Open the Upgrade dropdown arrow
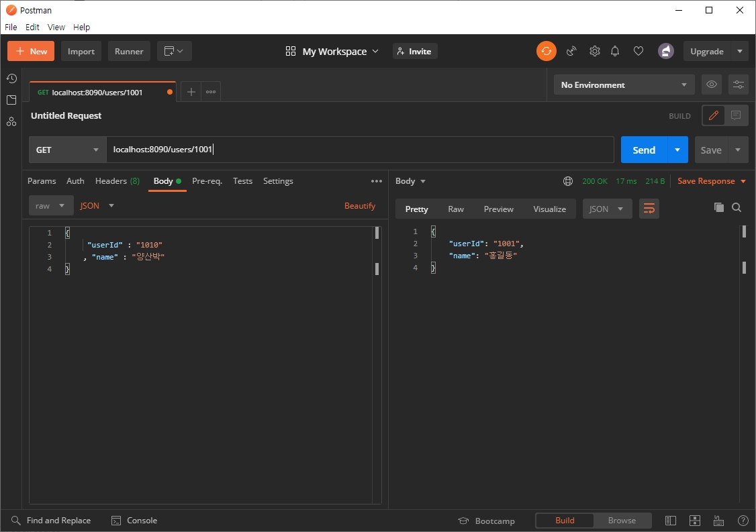Viewport: 756px width, 532px height. coord(740,51)
